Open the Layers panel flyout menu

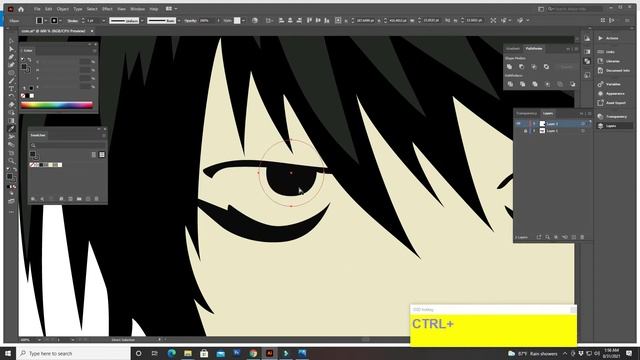coord(590,113)
